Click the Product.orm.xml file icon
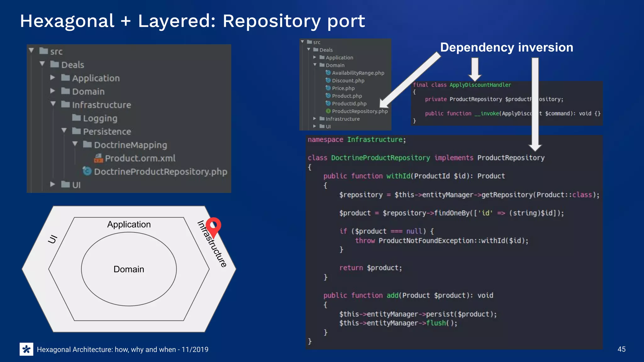 click(x=98, y=158)
